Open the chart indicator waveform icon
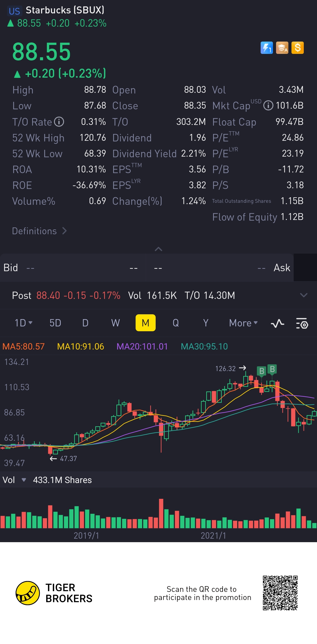Image resolution: width=317 pixels, height=644 pixels. coord(277,323)
